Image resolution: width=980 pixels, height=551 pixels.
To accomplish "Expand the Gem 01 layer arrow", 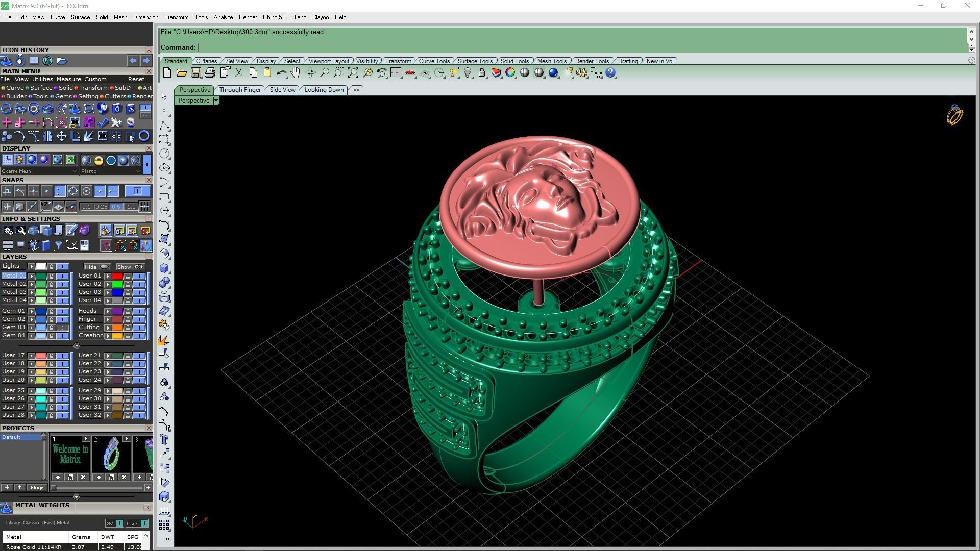I will (31, 311).
